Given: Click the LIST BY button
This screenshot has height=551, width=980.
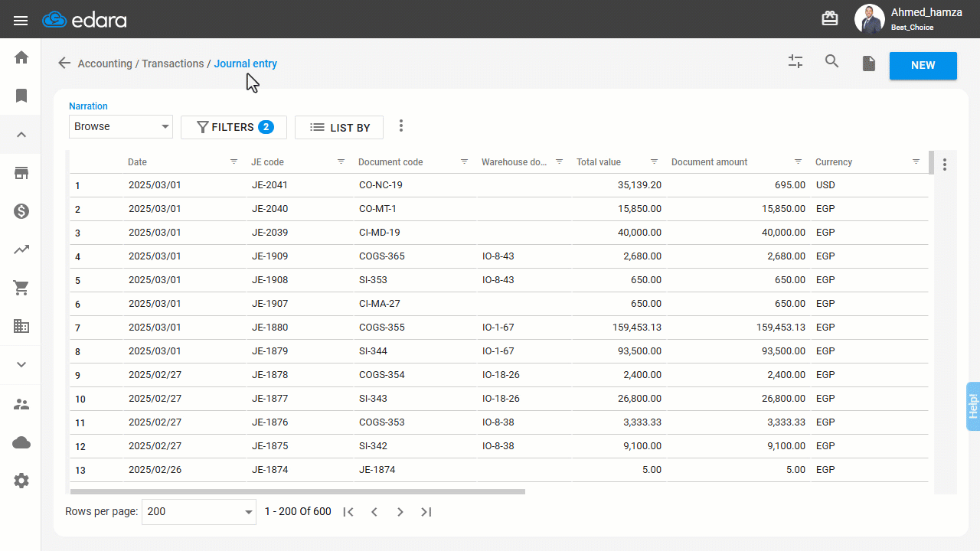Looking at the screenshot, I should (x=339, y=128).
